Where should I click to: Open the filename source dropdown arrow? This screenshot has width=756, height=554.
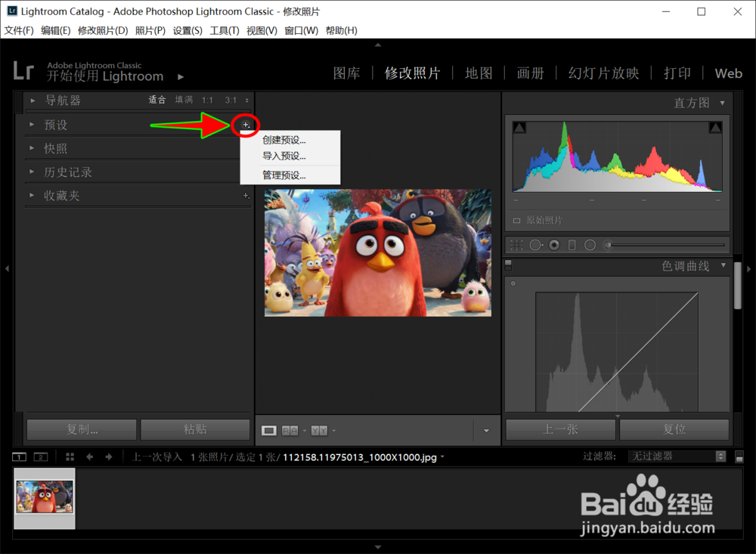tap(442, 457)
